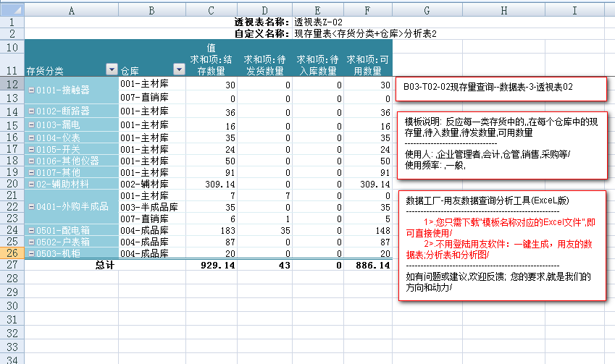Screen dimensions: 615x364
Task: Collapse the 02-辅助材料 group
Action: [31, 185]
